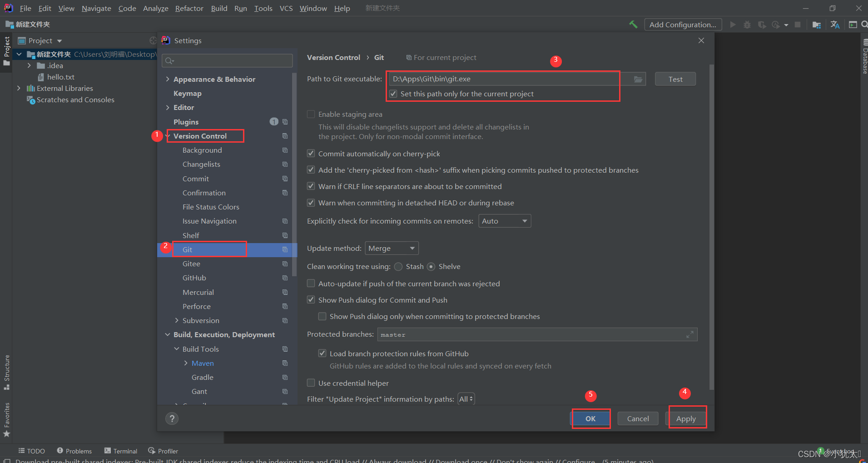Open the VCS menu
This screenshot has width=868, height=463.
pos(286,8)
